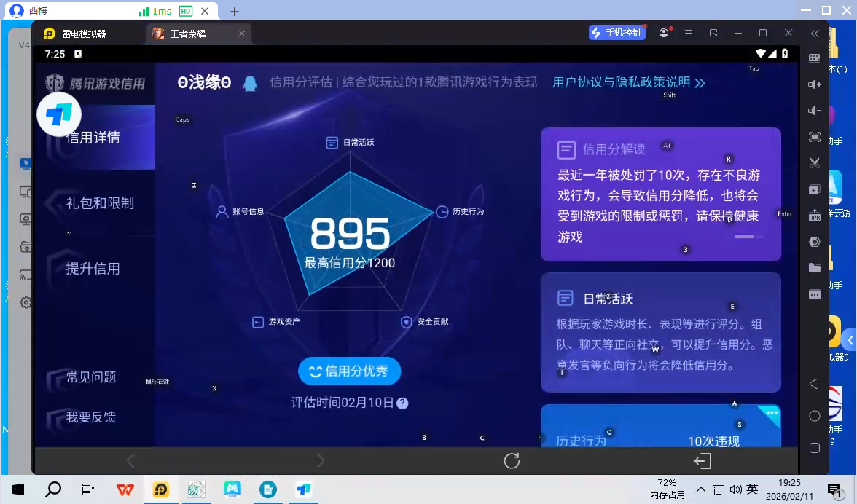Collapse the emulator sidebar with the double-arrow chevron
Image resolution: width=857 pixels, height=504 pixels.
tap(815, 33)
